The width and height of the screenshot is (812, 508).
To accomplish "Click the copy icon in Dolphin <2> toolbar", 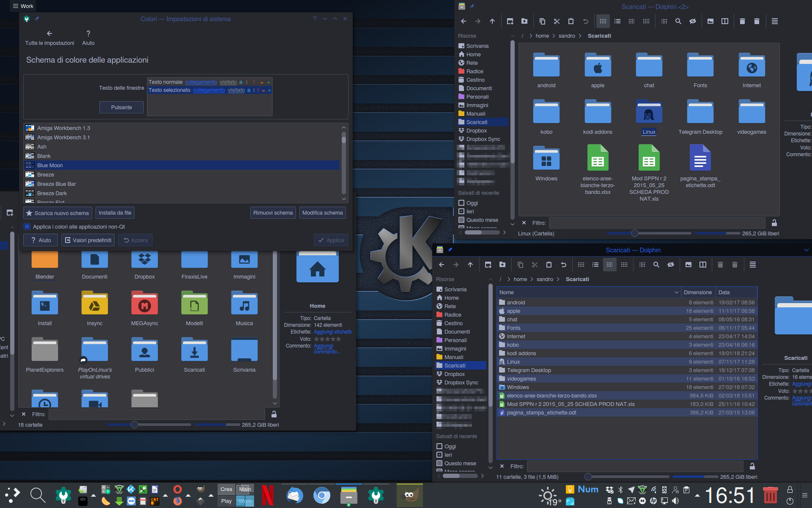I will [542, 21].
